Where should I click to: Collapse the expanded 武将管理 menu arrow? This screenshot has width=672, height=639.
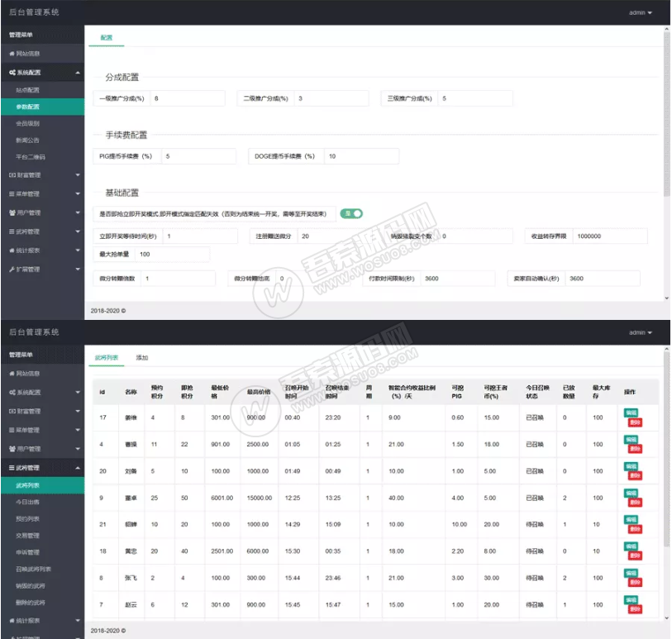(x=78, y=469)
